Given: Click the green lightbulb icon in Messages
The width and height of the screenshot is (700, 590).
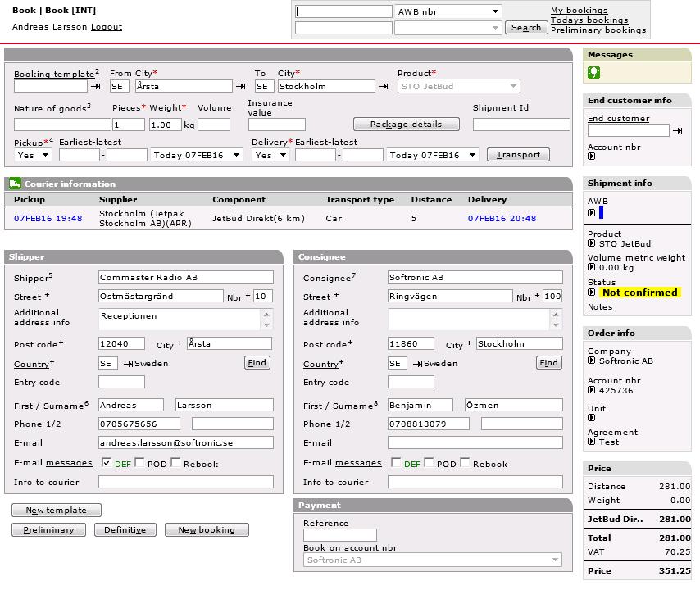Looking at the screenshot, I should click(x=593, y=72).
